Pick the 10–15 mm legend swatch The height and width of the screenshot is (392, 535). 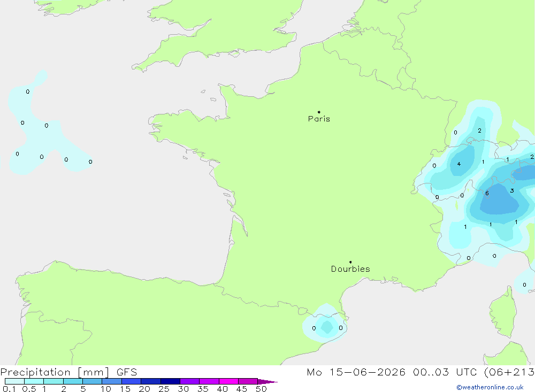pyautogui.click(x=112, y=381)
